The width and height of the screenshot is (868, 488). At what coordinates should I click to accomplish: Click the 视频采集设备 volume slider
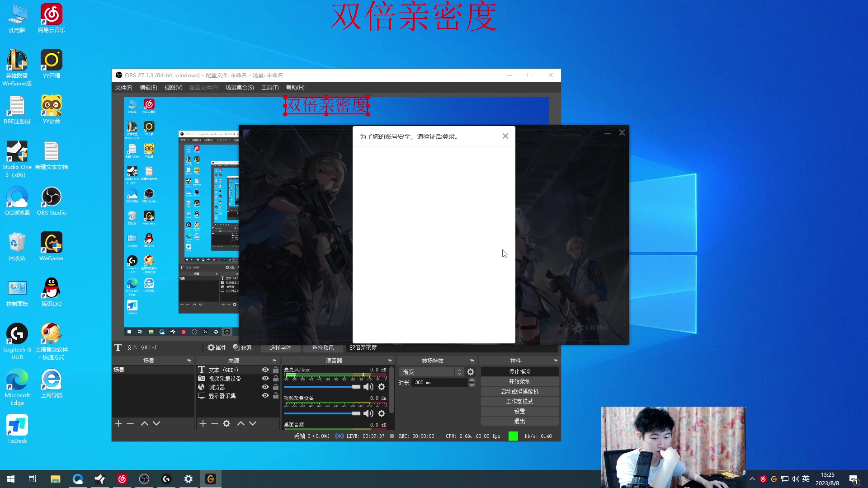point(322,413)
